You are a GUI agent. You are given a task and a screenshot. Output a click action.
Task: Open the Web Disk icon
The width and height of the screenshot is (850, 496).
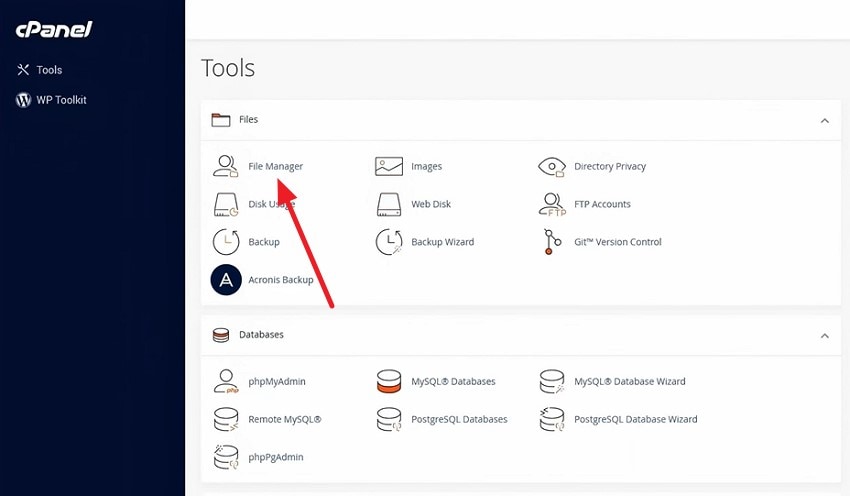[x=389, y=204]
